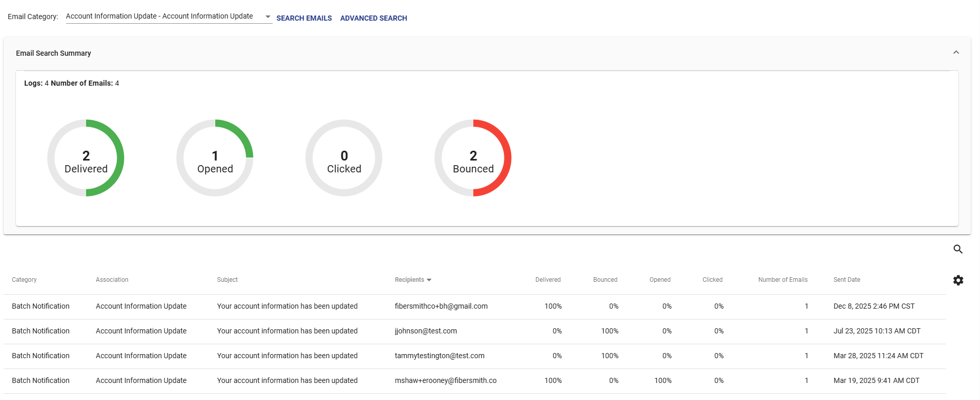
Task: Click the table search magnifier icon
Action: [x=958, y=249]
